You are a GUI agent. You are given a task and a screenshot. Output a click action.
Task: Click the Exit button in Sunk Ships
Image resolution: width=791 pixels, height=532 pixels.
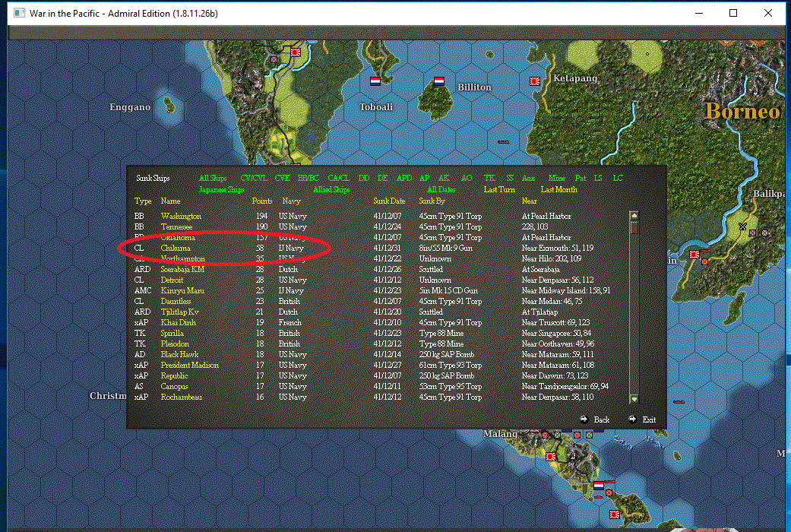pyautogui.click(x=642, y=420)
